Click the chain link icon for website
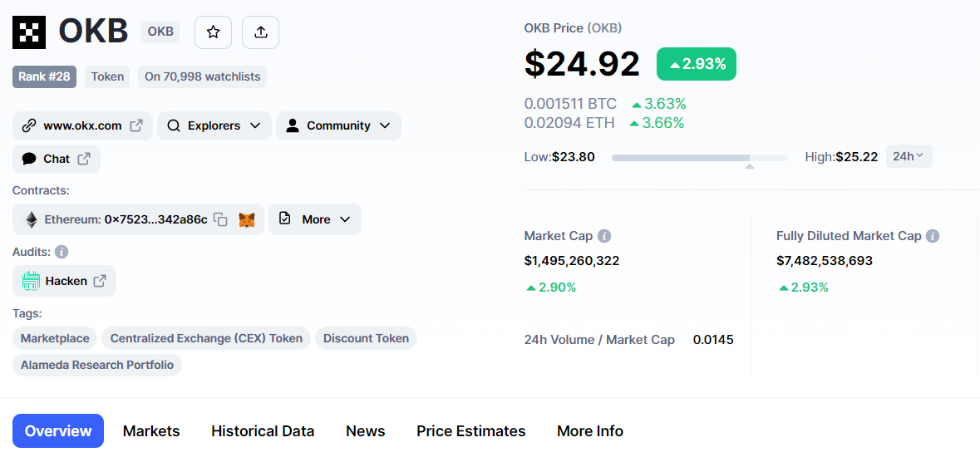 [x=29, y=125]
